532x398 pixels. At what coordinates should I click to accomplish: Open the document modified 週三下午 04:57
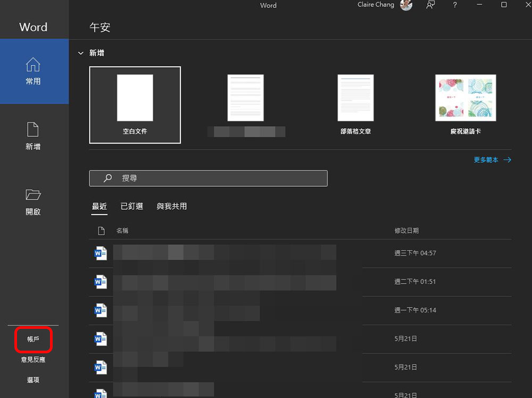[x=300, y=253]
